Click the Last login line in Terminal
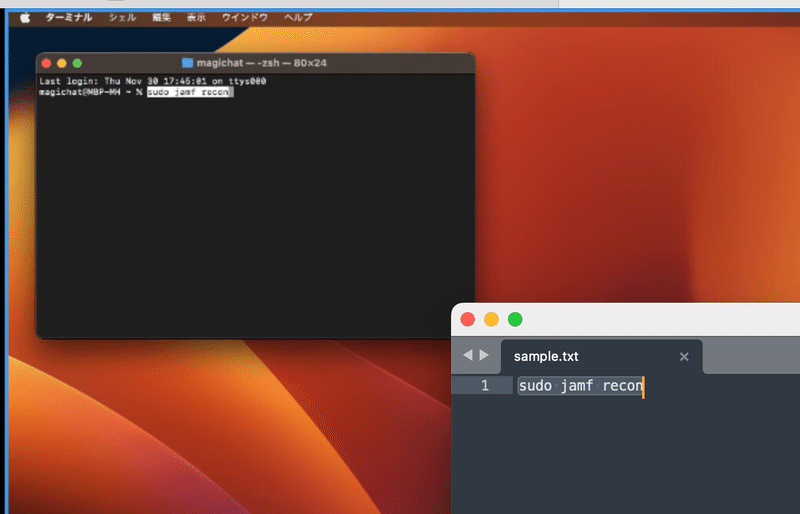This screenshot has width=800, height=514. 153,81
